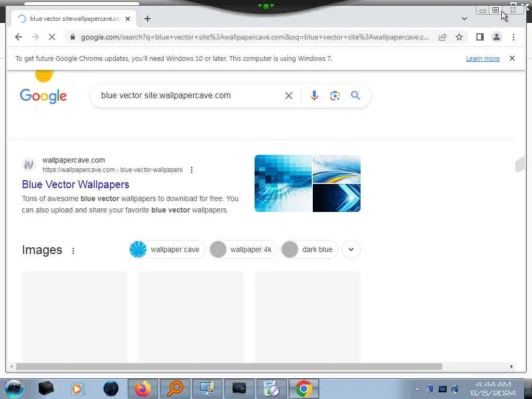
Task: Open the Chrome profile avatar
Action: [497, 37]
